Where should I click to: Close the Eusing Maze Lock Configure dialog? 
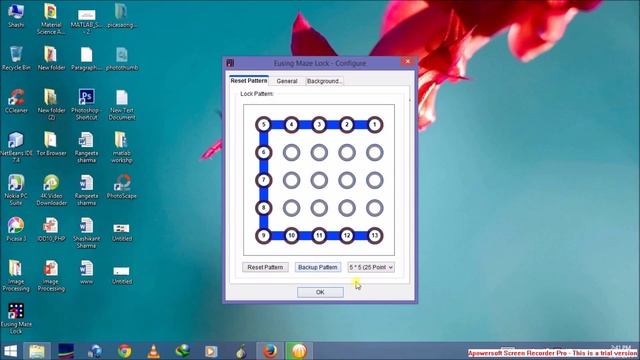coord(407,62)
